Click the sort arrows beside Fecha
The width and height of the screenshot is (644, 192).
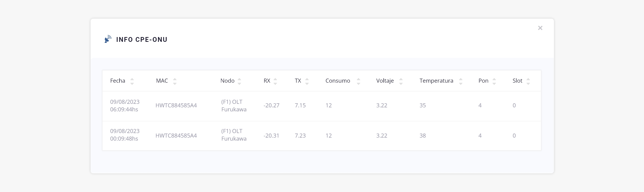point(132,81)
